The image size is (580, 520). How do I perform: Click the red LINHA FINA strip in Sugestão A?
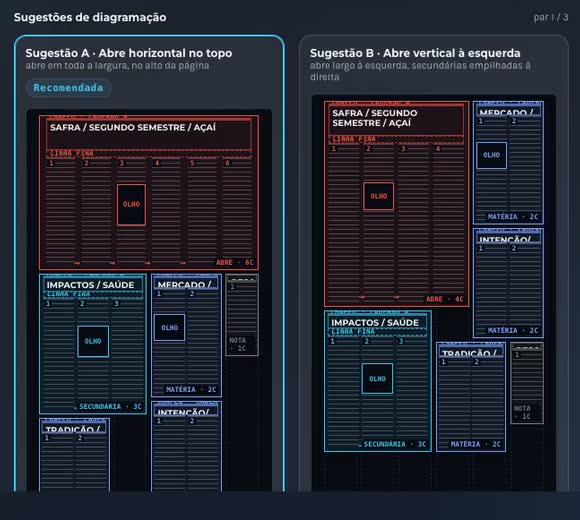point(149,153)
